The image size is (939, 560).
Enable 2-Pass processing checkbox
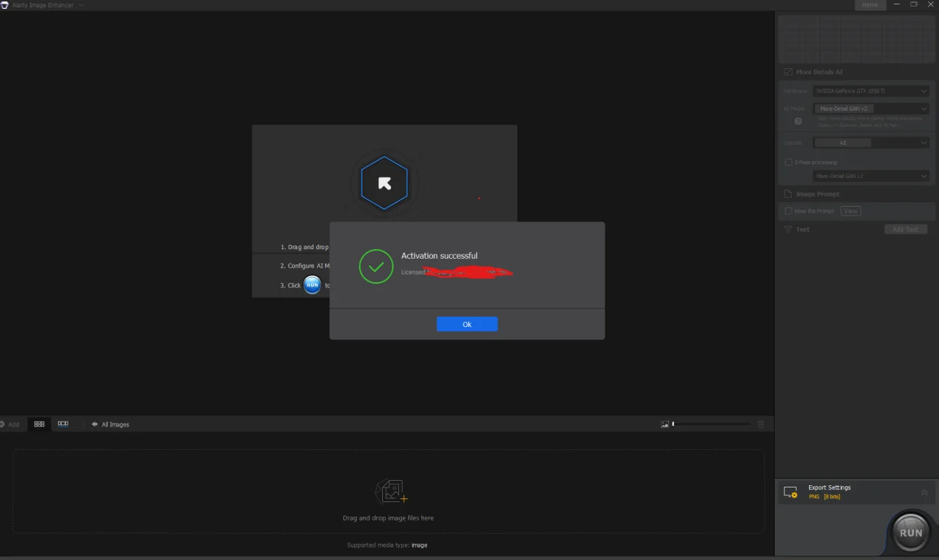788,162
